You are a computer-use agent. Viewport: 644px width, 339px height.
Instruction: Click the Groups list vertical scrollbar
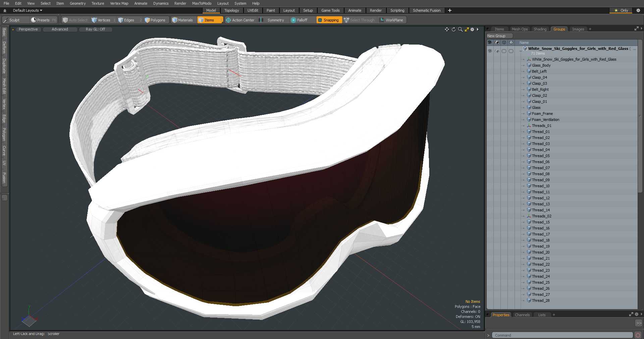coord(640,116)
